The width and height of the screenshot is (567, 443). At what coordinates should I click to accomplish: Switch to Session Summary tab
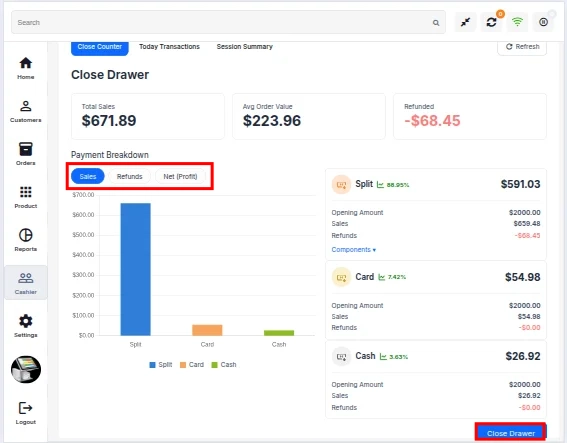(244, 47)
